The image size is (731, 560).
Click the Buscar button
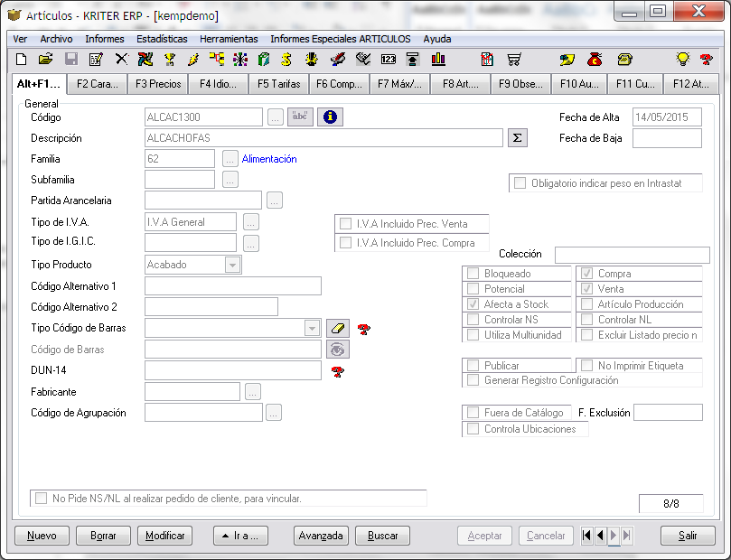pyautogui.click(x=383, y=536)
